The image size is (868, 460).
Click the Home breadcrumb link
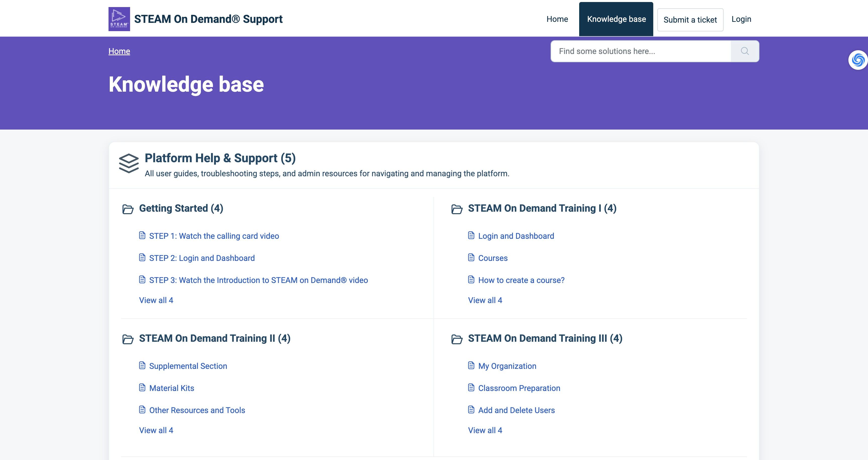click(x=119, y=51)
